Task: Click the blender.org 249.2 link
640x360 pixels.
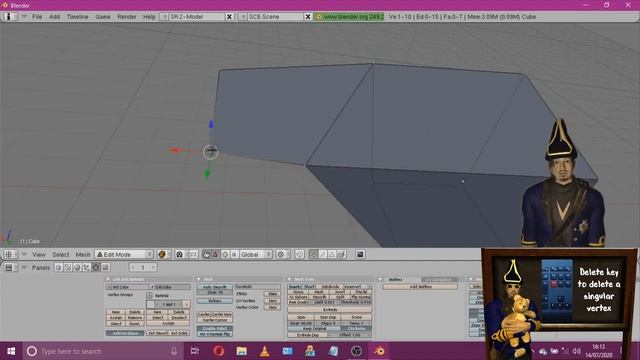Action: coord(349,17)
